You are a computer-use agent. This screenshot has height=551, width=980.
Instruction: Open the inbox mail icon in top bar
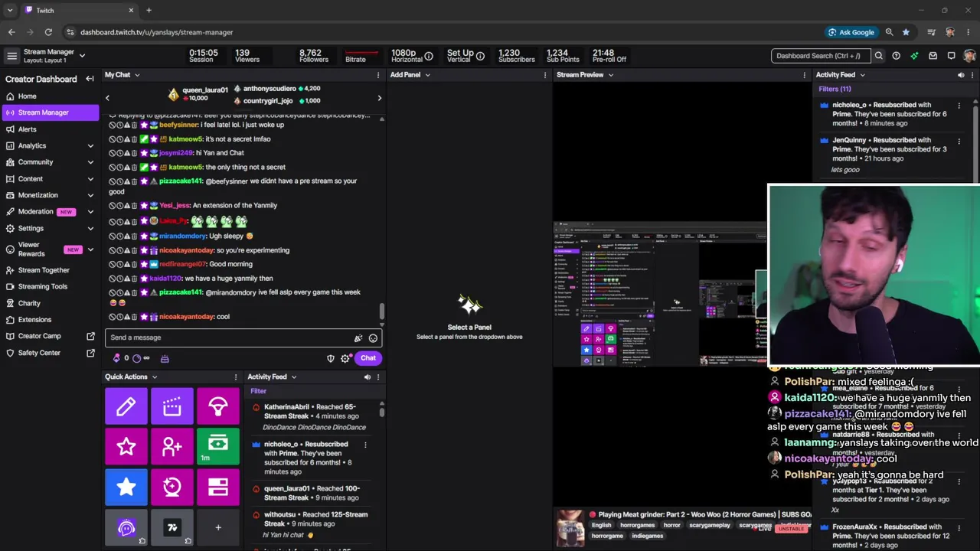click(x=933, y=56)
